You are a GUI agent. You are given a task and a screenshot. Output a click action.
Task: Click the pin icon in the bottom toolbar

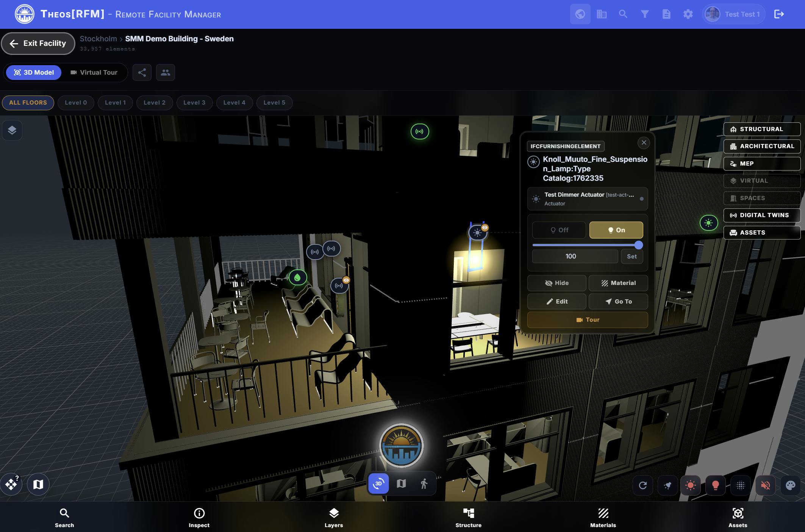point(667,485)
